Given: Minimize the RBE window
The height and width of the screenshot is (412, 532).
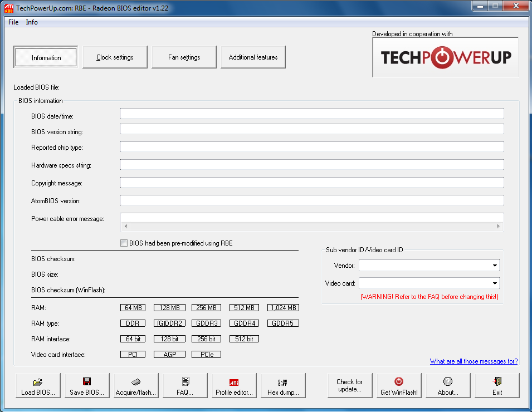Looking at the screenshot, I should point(480,6).
